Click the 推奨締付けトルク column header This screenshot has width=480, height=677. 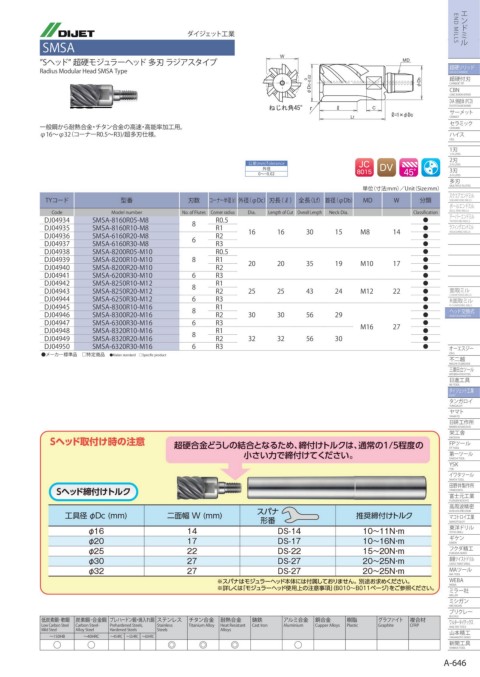pos(384,516)
